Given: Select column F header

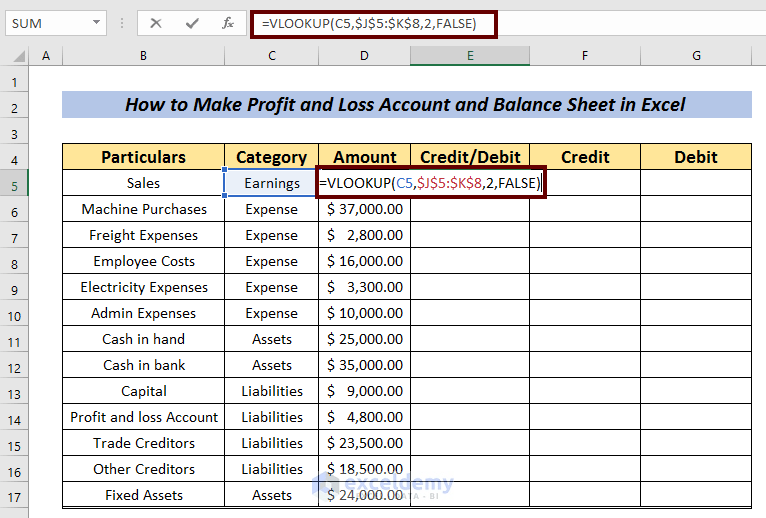Looking at the screenshot, I should pyautogui.click(x=585, y=56).
